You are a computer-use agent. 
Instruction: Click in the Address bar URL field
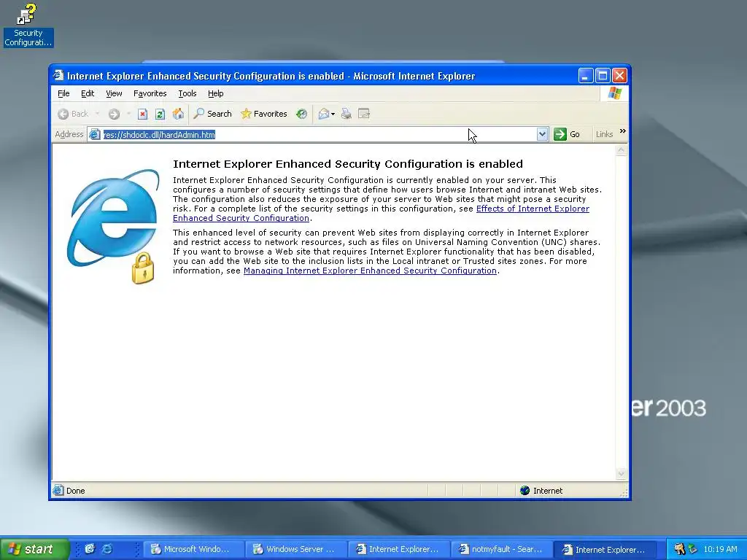tap(320, 135)
